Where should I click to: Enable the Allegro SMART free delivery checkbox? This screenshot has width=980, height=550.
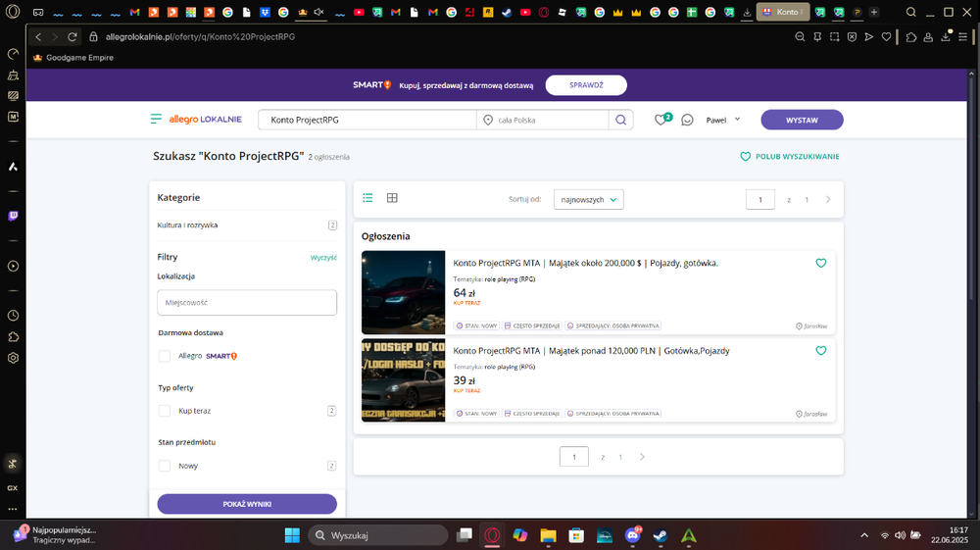pos(165,356)
